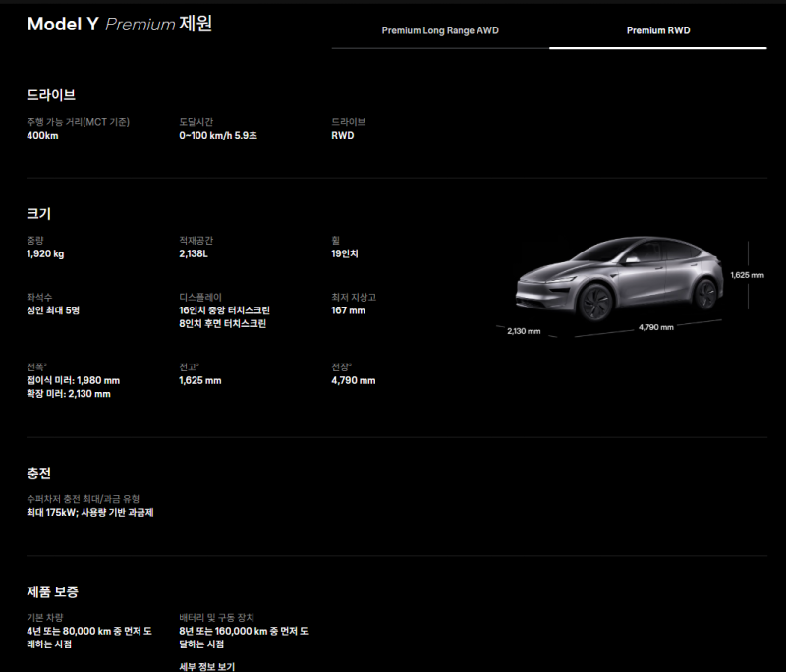Screen dimensions: 786x672
Task: Click the 디스플레이 label
Action: 200,297
